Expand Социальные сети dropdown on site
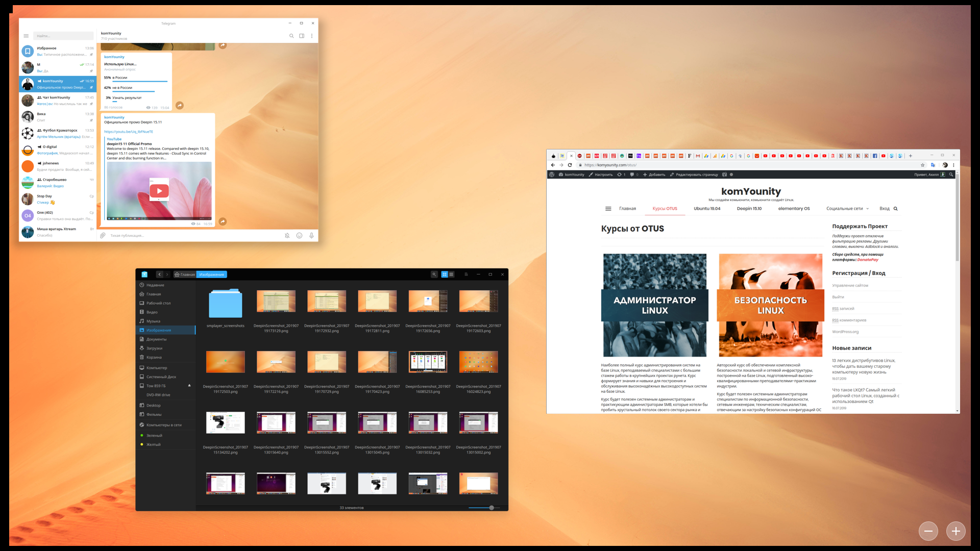 [847, 209]
